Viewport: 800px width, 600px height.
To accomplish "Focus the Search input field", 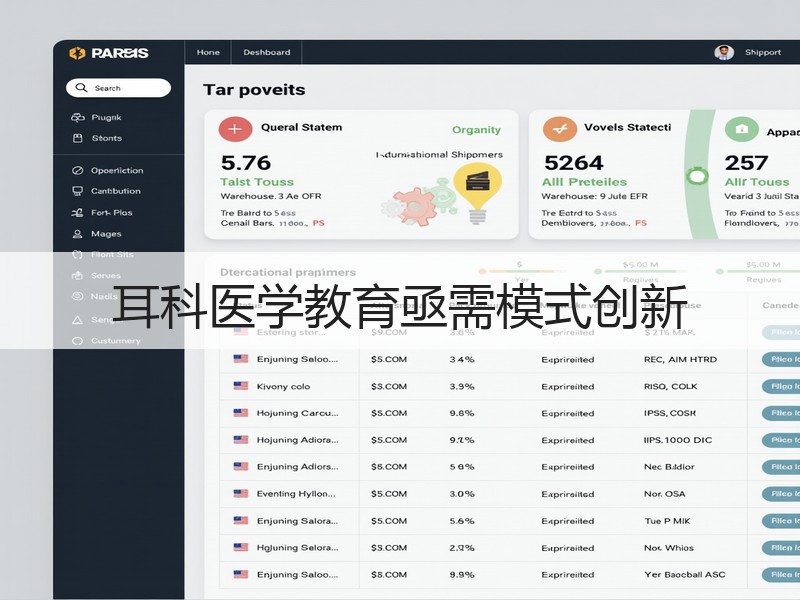I will (118, 88).
